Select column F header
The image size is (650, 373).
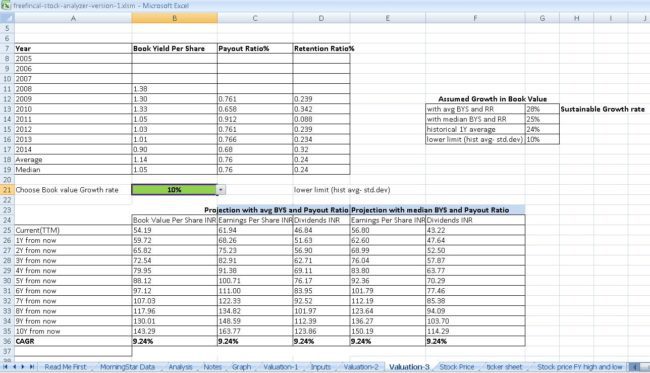point(475,18)
